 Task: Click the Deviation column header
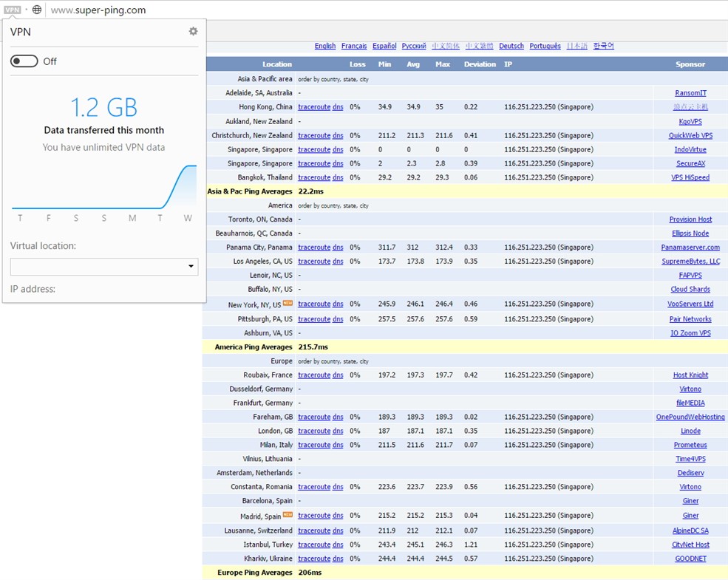click(480, 64)
